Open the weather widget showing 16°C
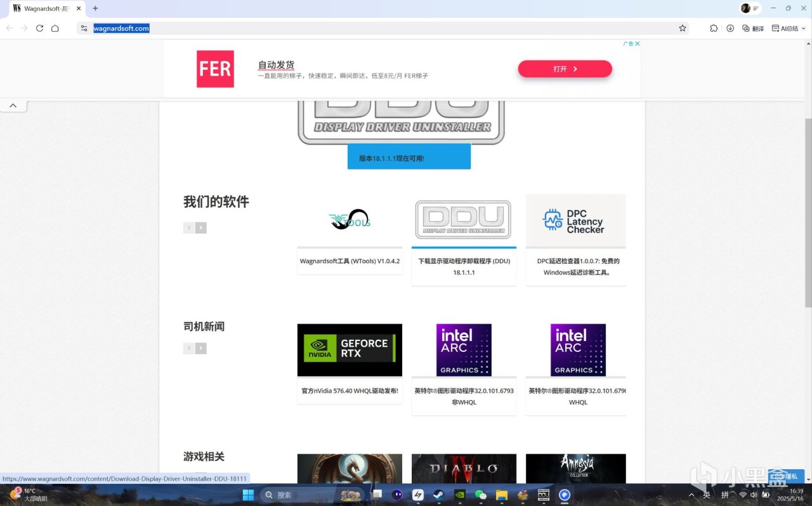Image resolution: width=812 pixels, height=506 pixels. (29, 495)
